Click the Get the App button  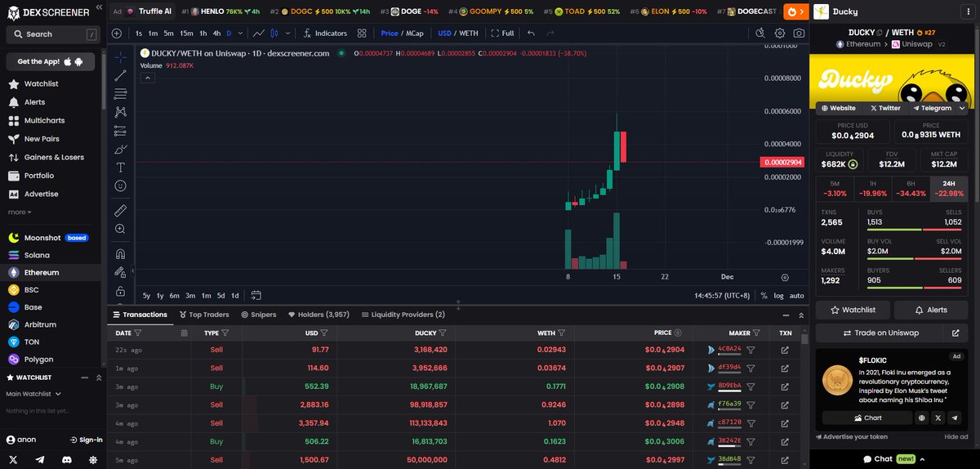pos(51,62)
